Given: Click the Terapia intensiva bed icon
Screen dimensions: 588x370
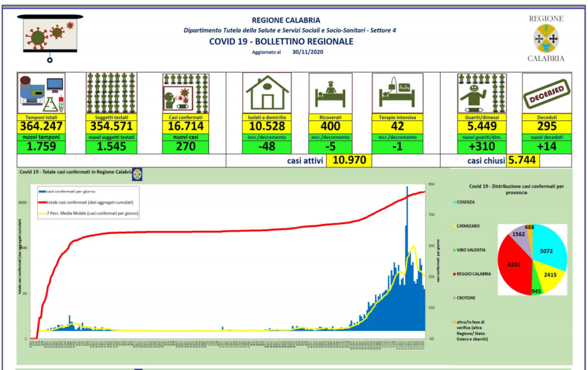Looking at the screenshot, I should [397, 93].
